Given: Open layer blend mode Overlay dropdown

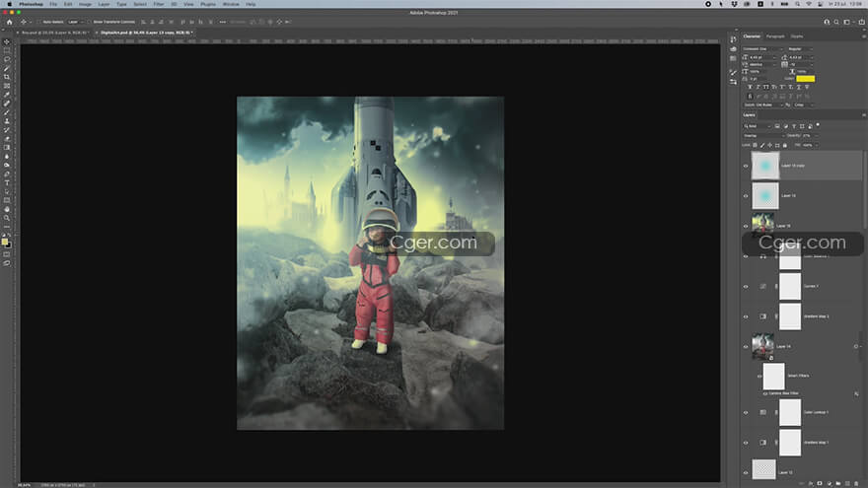Looking at the screenshot, I should 762,136.
